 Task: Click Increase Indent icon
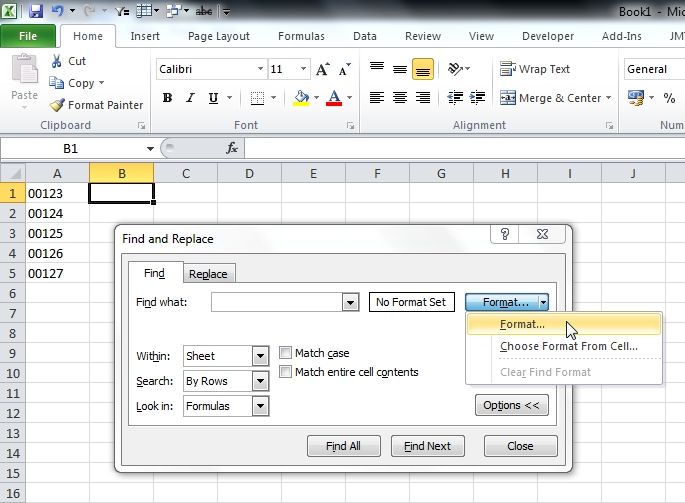tap(477, 97)
